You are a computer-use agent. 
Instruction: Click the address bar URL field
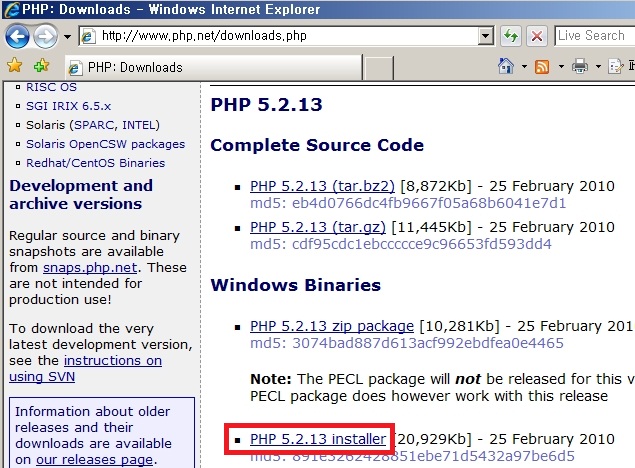coord(279,36)
